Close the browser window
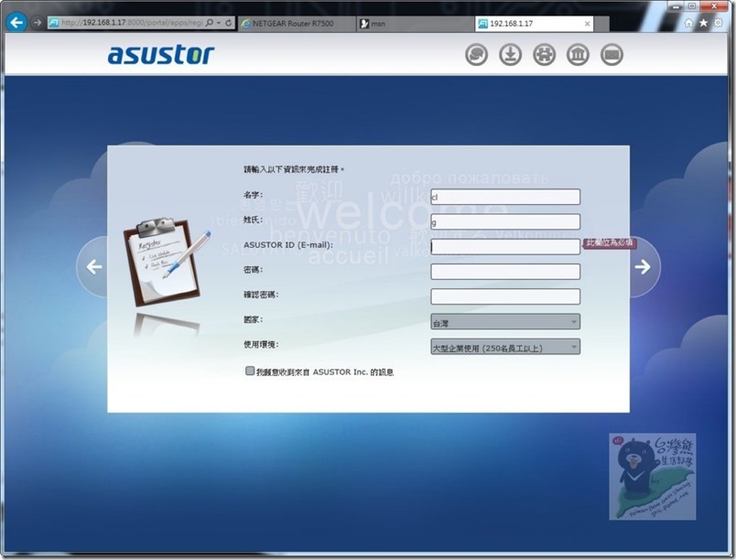The width and height of the screenshot is (736, 560). (x=714, y=6)
